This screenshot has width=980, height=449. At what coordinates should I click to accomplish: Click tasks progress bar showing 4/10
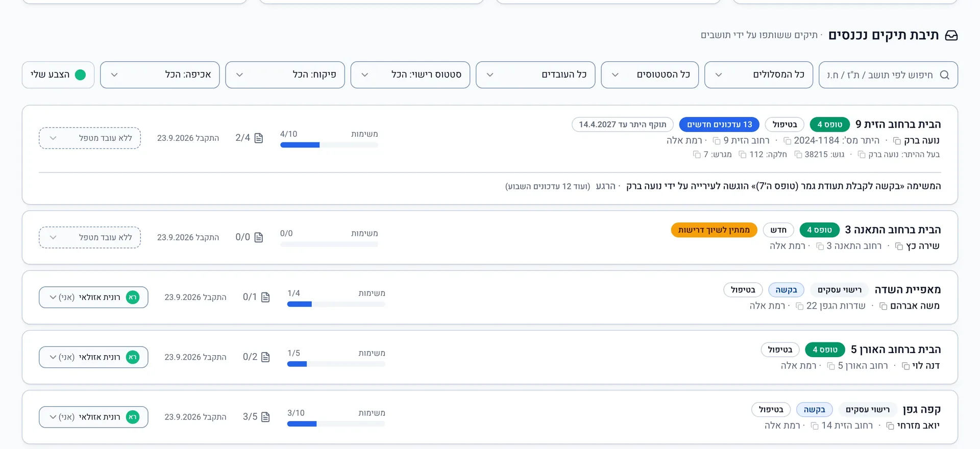click(x=329, y=145)
